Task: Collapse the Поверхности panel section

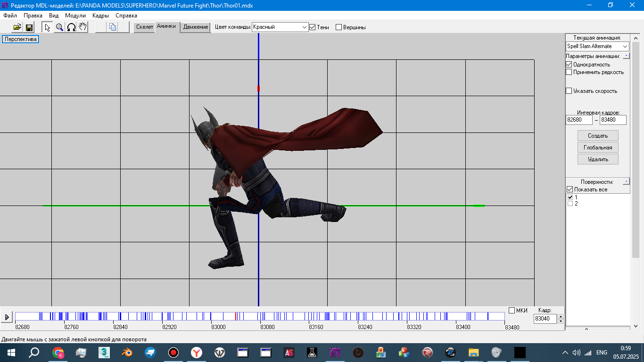Action: click(x=626, y=181)
